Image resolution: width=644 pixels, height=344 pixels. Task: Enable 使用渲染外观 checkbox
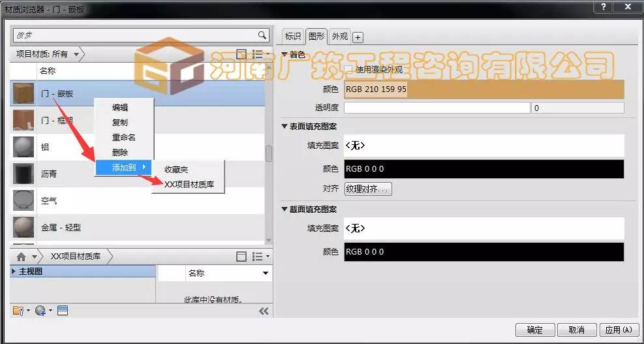pyautogui.click(x=348, y=69)
